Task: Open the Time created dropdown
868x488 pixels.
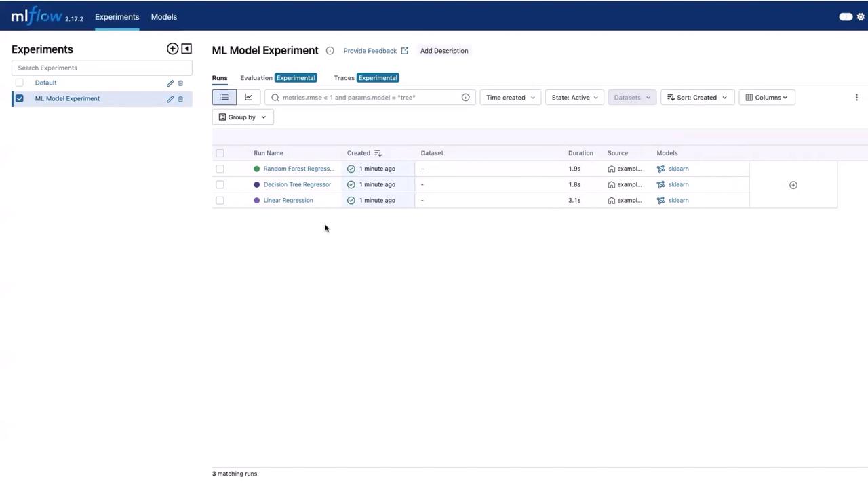Action: click(510, 98)
